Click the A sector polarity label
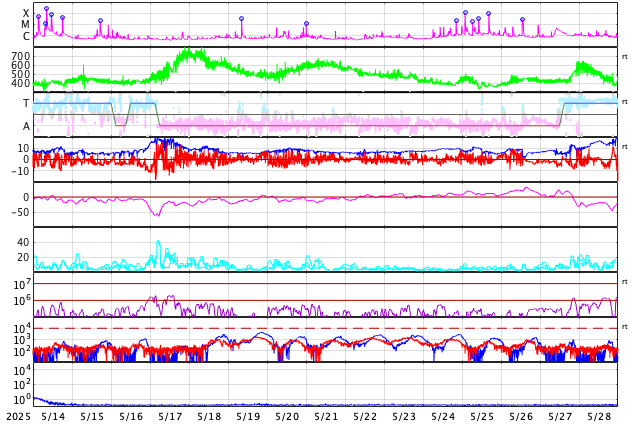The width and height of the screenshot is (634, 424). tap(26, 127)
